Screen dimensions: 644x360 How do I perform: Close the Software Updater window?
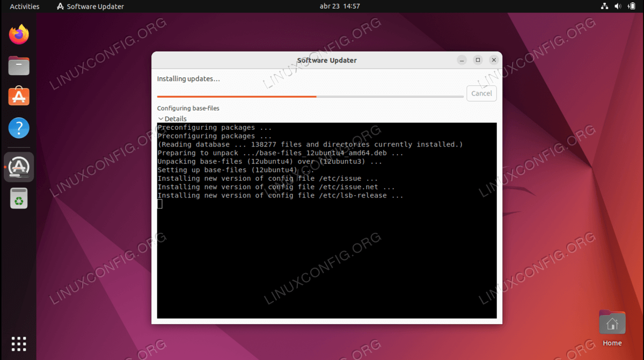[494, 60]
